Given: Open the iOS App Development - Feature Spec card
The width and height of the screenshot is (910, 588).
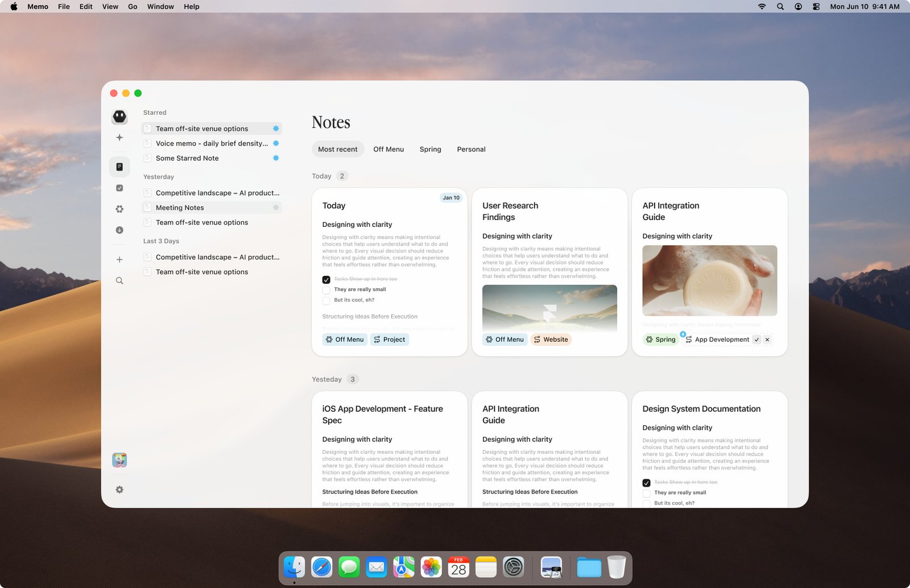Looking at the screenshot, I should [390, 449].
